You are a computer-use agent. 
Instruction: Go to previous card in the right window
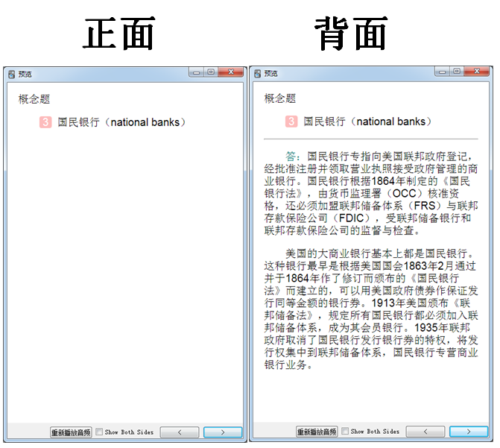425,432
